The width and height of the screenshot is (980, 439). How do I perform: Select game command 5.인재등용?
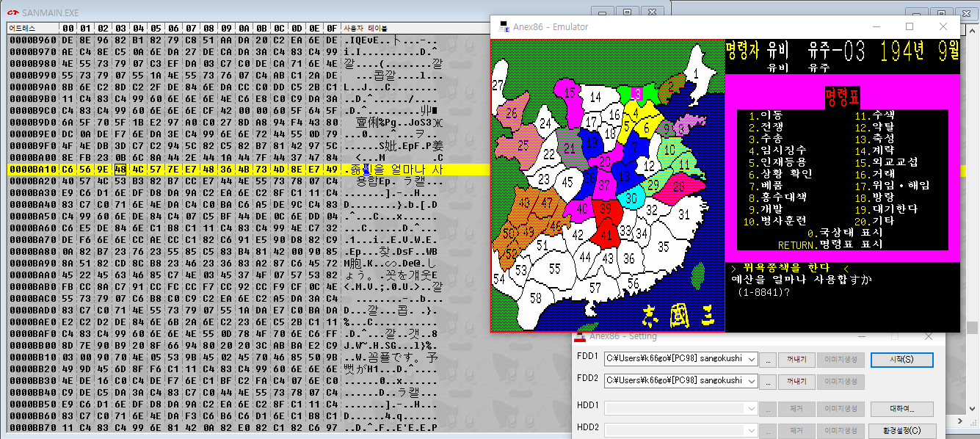pyautogui.click(x=777, y=162)
